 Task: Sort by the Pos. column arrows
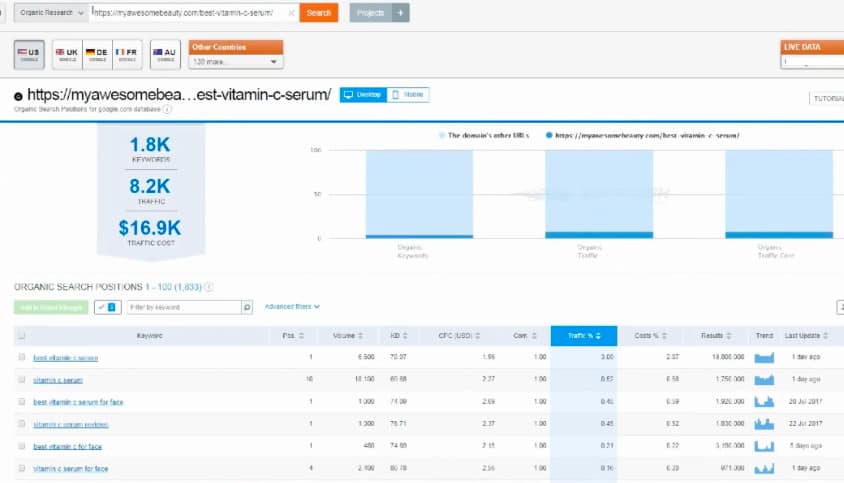point(301,335)
